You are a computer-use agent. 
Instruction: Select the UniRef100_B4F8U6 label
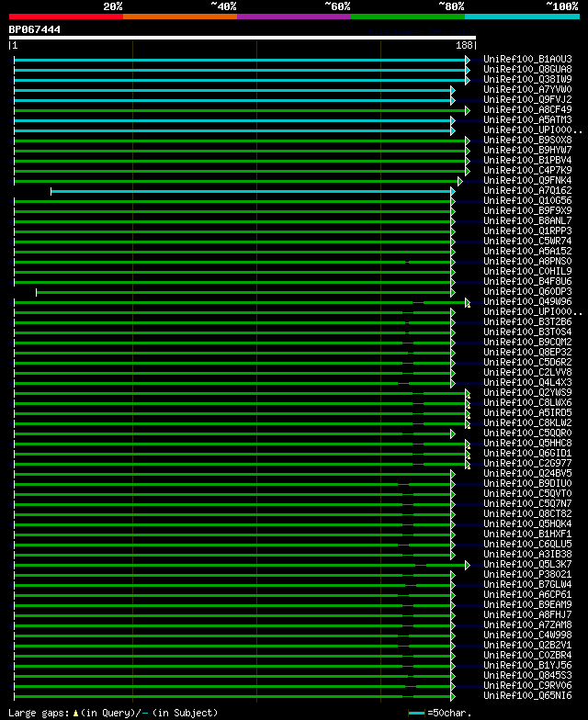[x=527, y=281]
